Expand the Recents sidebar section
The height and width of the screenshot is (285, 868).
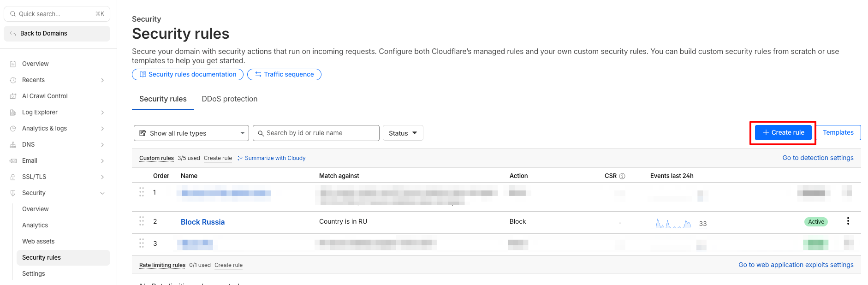pos(102,80)
